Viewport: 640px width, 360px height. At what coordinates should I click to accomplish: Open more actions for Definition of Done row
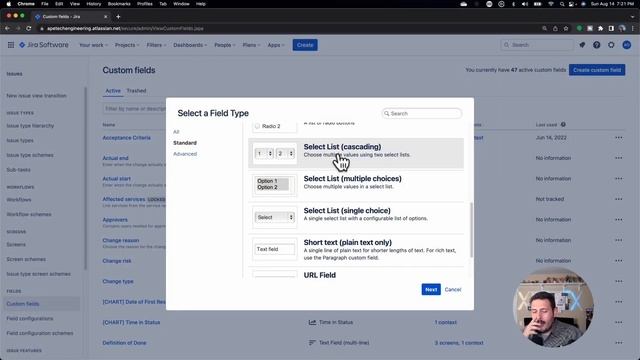(619, 343)
